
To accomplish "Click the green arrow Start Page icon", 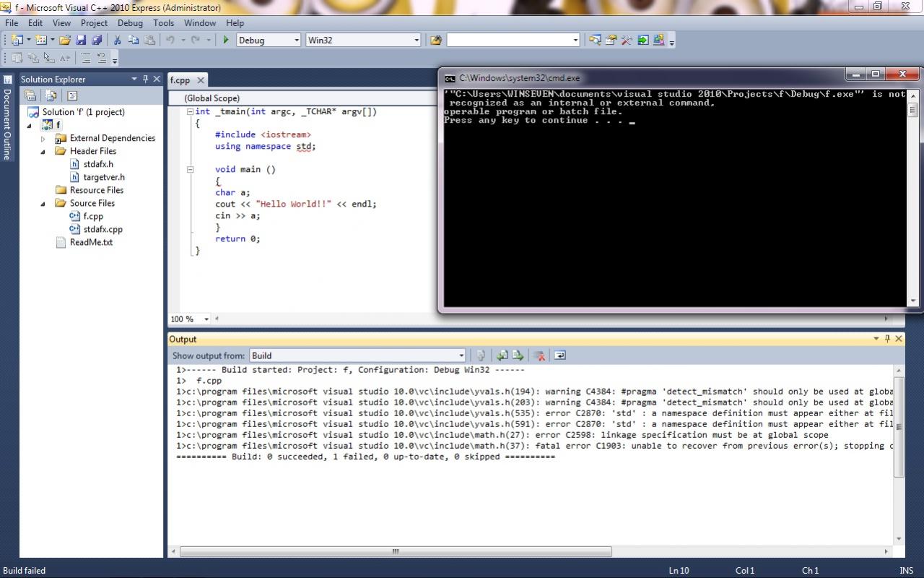I will (642, 40).
